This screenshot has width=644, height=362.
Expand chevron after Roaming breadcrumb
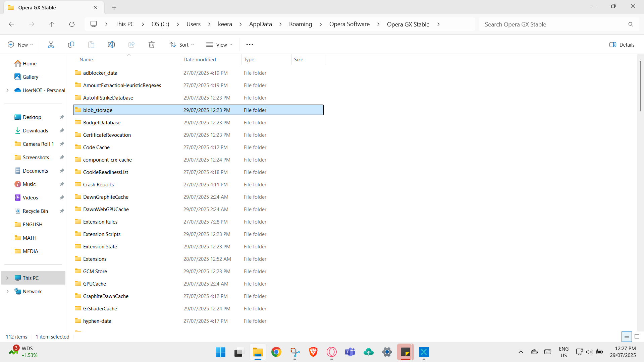321,24
